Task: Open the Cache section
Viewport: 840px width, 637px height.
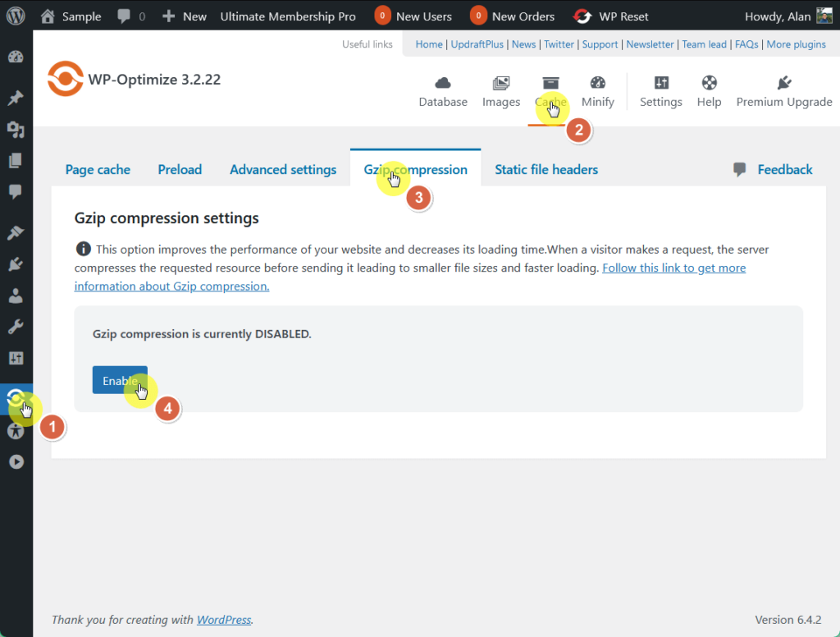Action: tap(550, 92)
